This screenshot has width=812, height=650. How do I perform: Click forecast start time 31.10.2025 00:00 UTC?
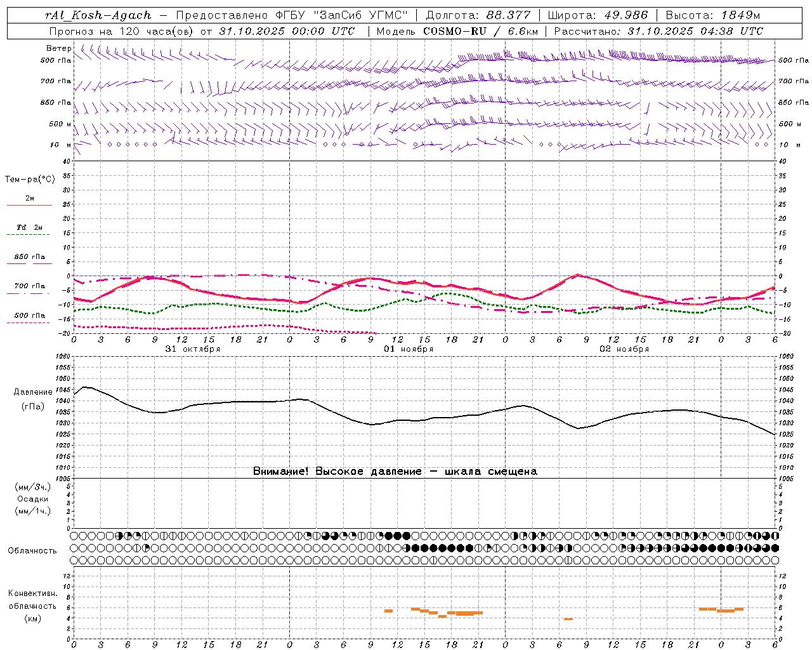click(x=287, y=31)
